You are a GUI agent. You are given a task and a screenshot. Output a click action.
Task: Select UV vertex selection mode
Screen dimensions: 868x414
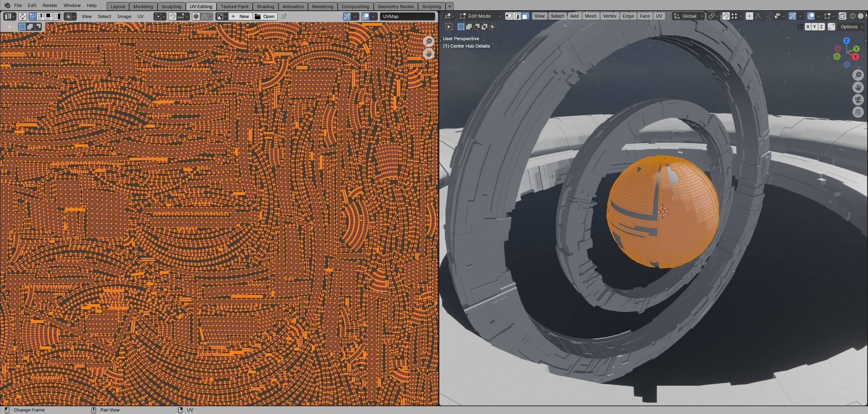pos(33,16)
